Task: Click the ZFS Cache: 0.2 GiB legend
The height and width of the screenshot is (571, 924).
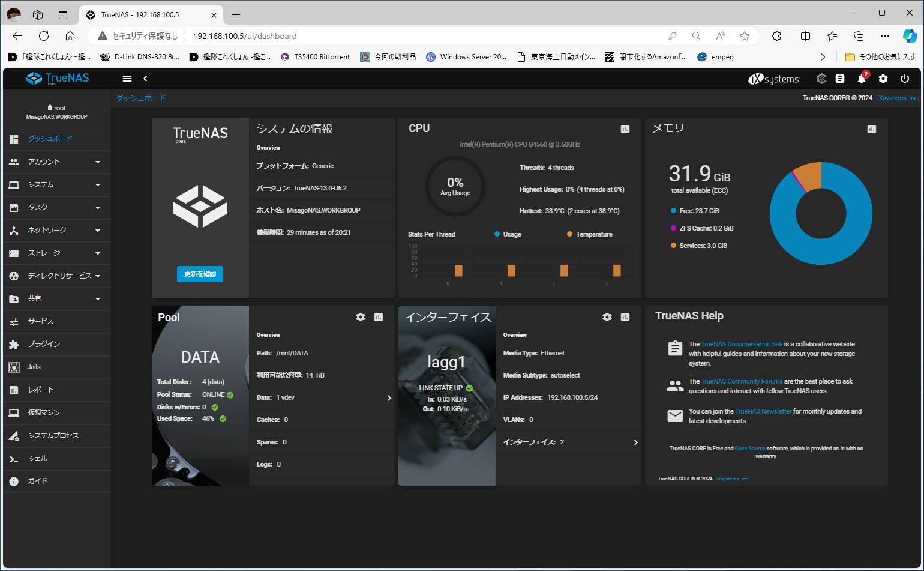Action: 702,228
